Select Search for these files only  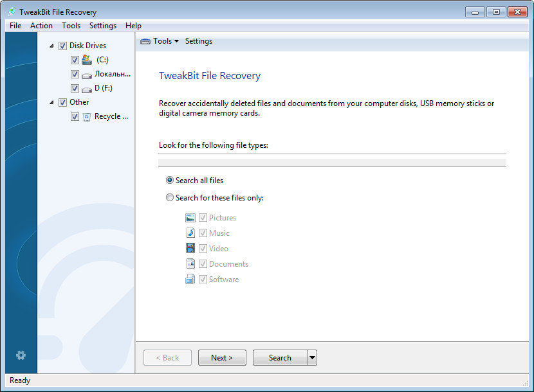(x=169, y=197)
